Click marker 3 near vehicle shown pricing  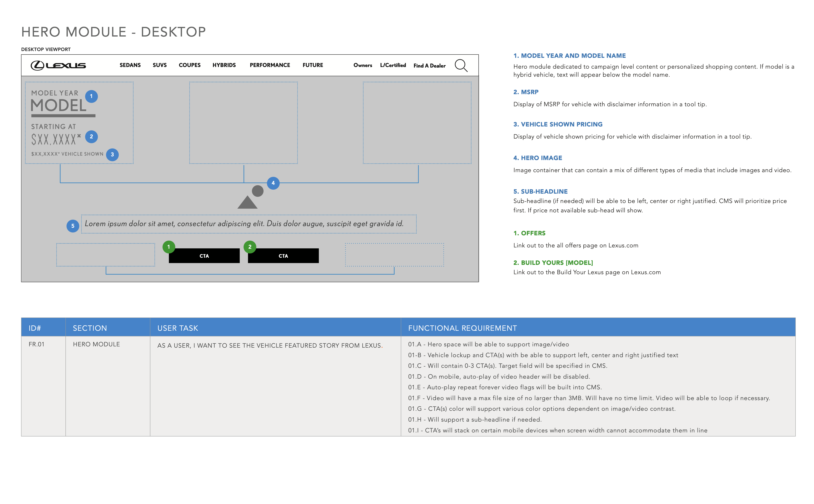(112, 154)
